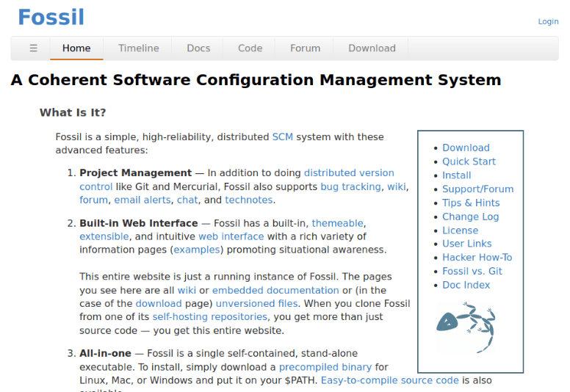
Task: Follow the SCM link
Action: pyautogui.click(x=283, y=137)
